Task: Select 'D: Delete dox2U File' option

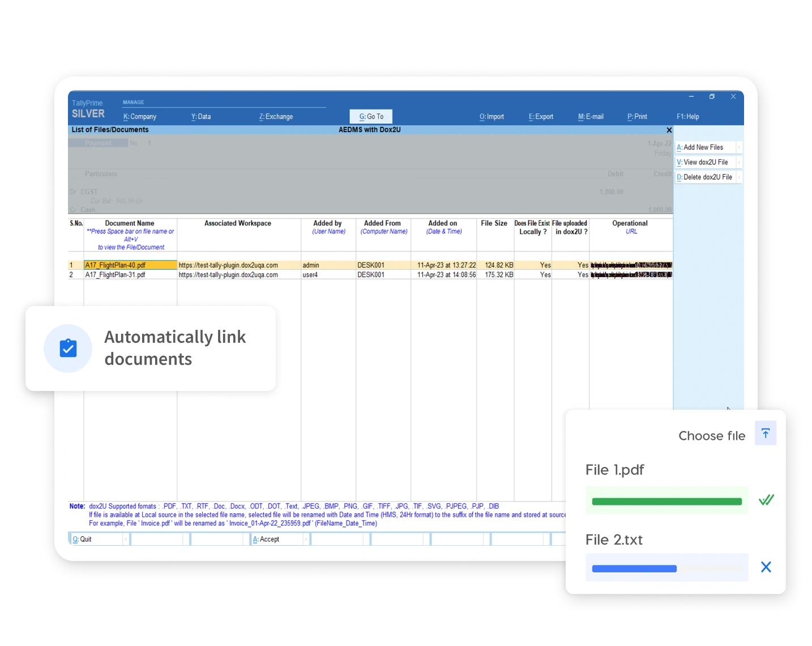Action: tap(707, 176)
